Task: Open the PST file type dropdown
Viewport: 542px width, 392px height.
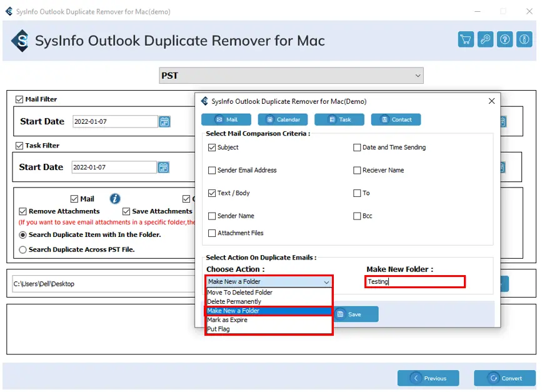Action: [291, 76]
